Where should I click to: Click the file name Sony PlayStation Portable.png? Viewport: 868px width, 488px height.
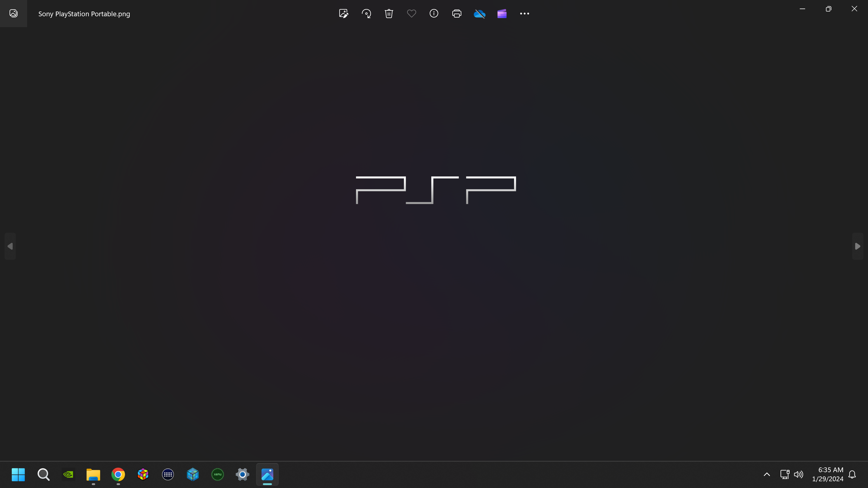84,14
